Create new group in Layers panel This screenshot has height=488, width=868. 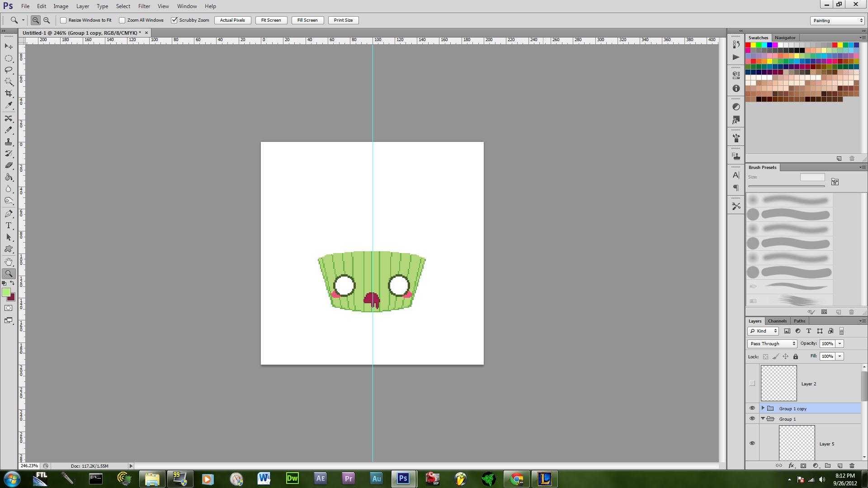(828, 465)
